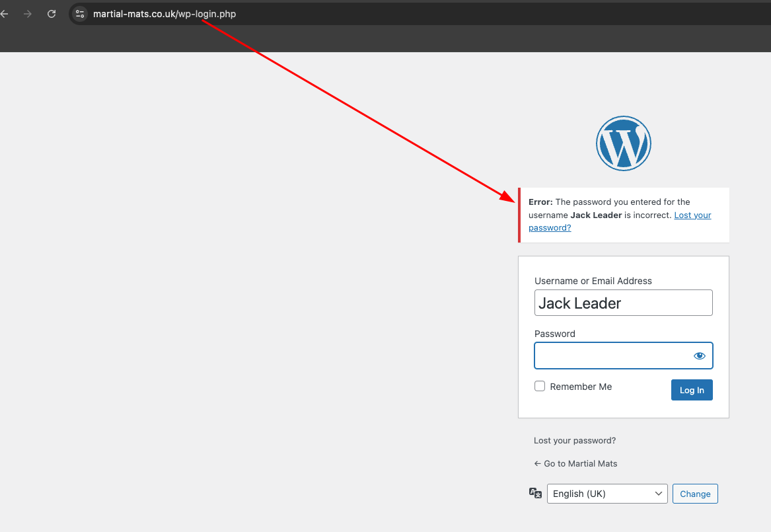Tick the Remember Me checkbox
The height and width of the screenshot is (532, 771).
pyautogui.click(x=540, y=386)
